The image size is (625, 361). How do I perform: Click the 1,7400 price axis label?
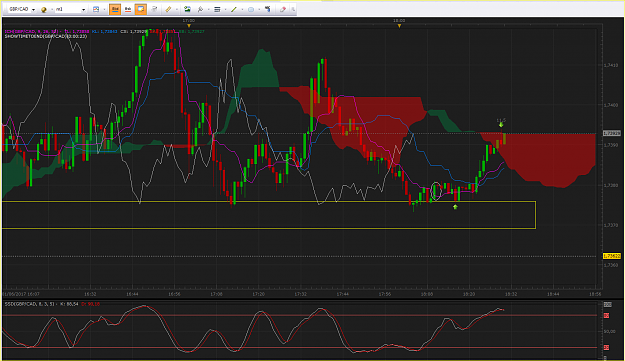coord(611,105)
